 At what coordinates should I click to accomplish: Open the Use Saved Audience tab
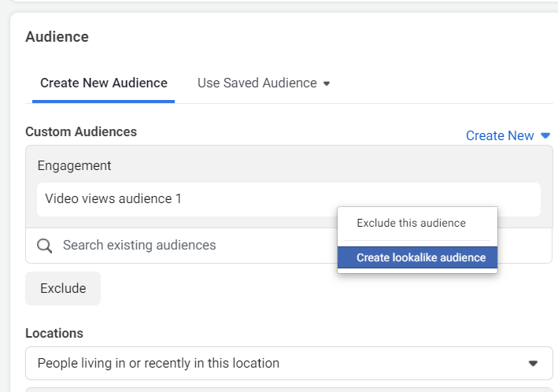click(x=257, y=83)
